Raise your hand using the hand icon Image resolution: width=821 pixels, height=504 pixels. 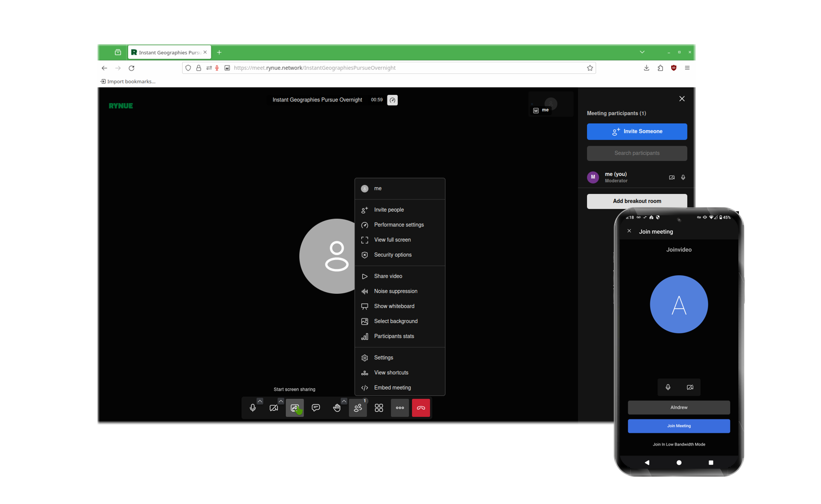click(337, 408)
